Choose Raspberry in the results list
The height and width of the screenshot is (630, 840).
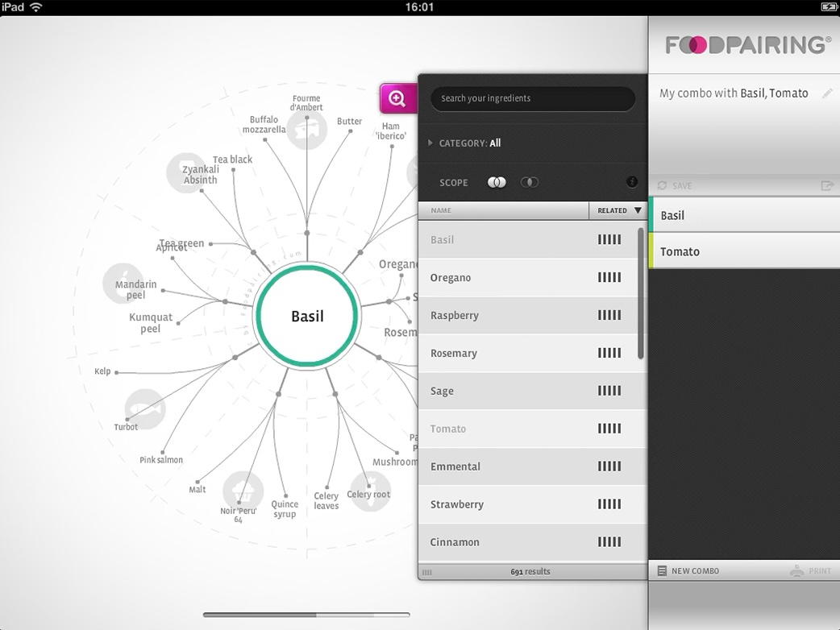[x=527, y=316]
